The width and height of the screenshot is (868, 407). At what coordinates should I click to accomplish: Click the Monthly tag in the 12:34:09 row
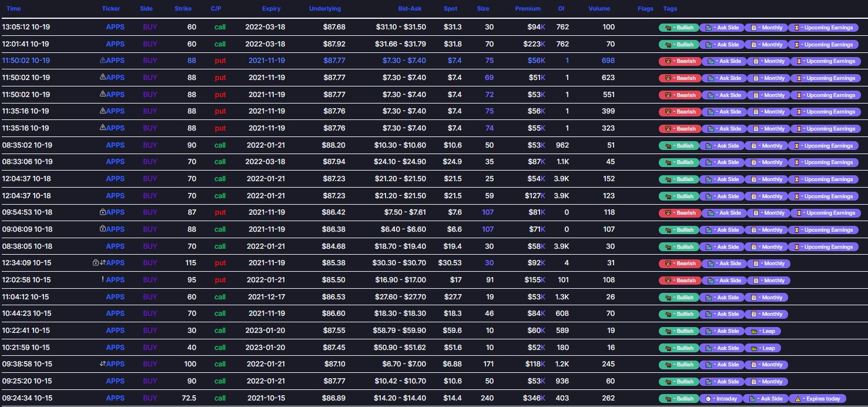[x=769, y=263]
